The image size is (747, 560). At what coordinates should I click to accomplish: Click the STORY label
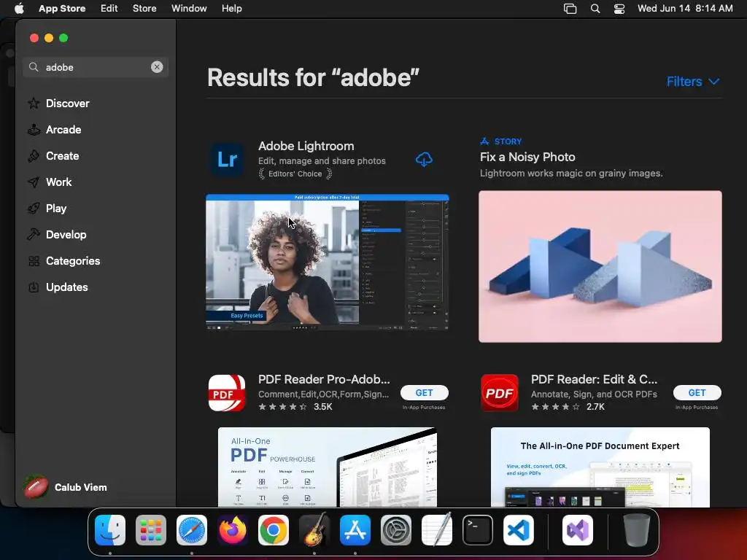coord(508,141)
